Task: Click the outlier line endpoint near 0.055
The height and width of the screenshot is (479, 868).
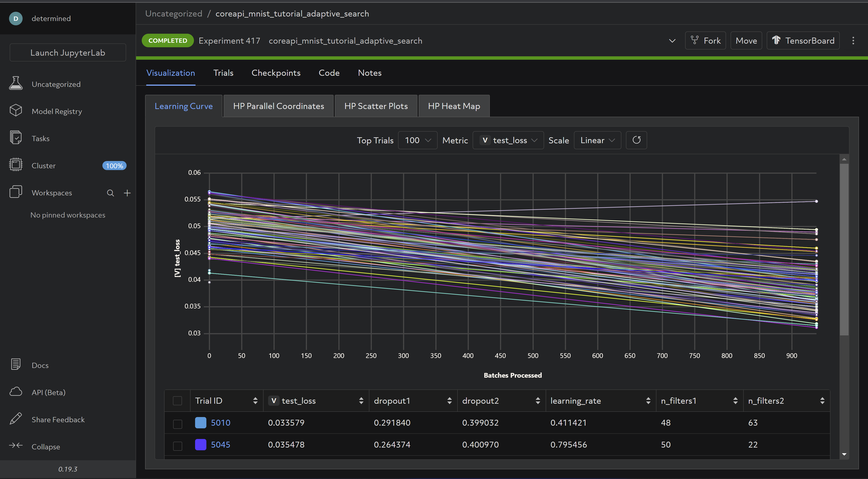Action: pos(816,201)
